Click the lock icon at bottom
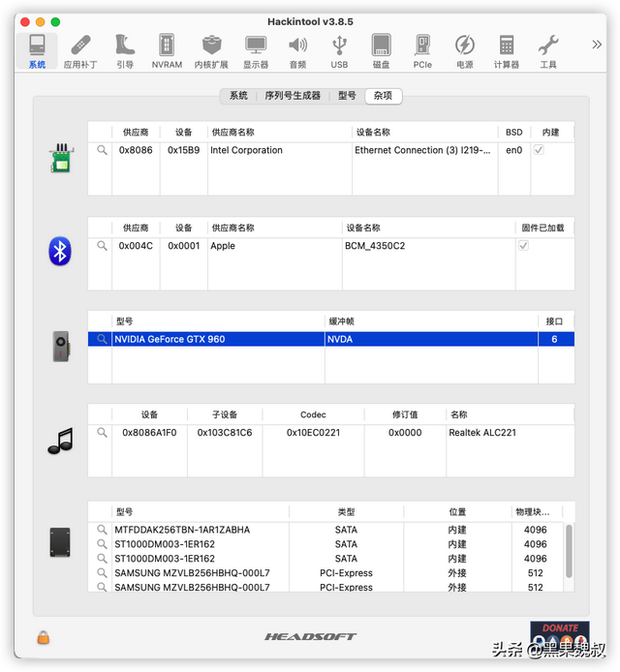 (x=44, y=637)
